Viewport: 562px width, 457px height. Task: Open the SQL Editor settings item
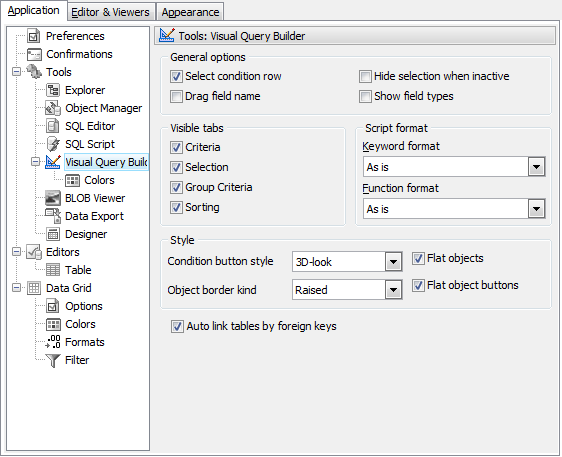coord(90,126)
